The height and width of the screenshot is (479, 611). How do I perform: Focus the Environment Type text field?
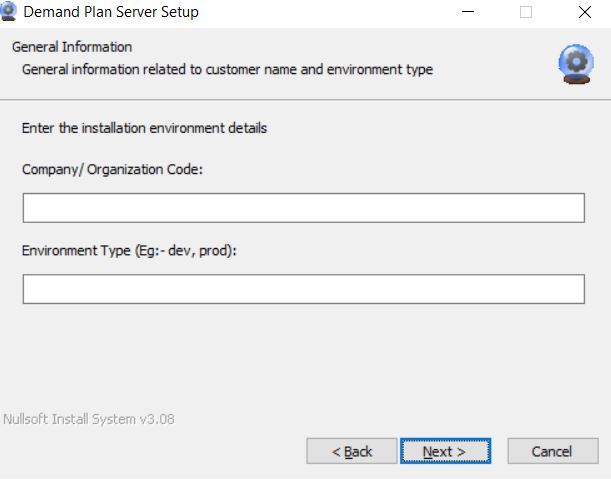click(x=303, y=289)
